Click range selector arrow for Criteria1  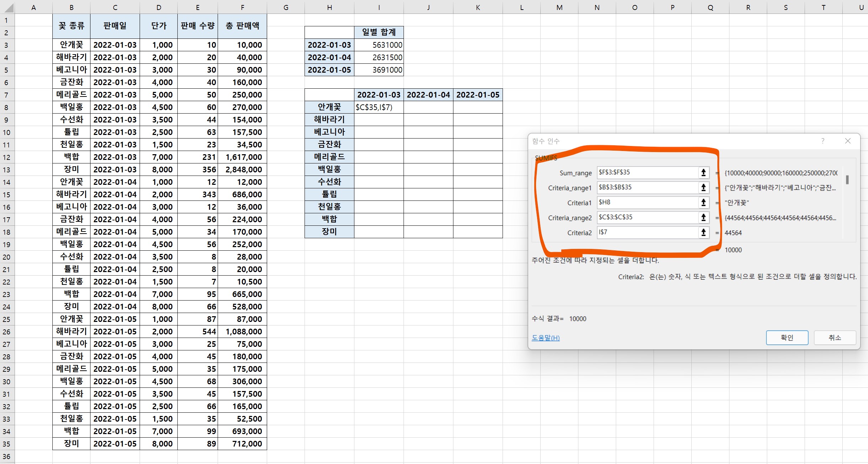tap(703, 203)
